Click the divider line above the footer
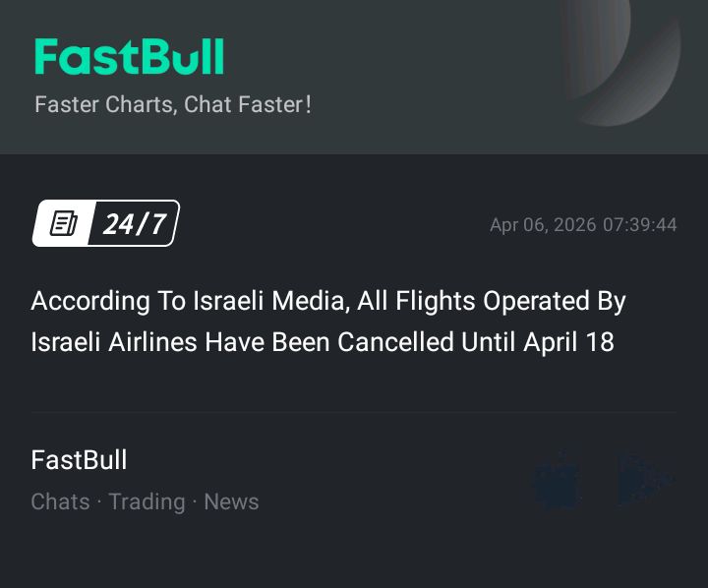 [353, 412]
